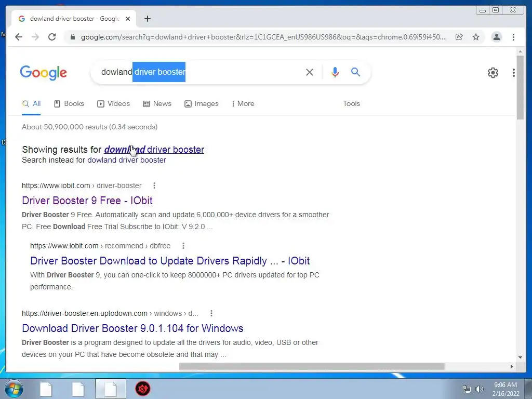The height and width of the screenshot is (399, 532).
Task: Select the second blank taskbar document icon
Action: tap(78, 389)
